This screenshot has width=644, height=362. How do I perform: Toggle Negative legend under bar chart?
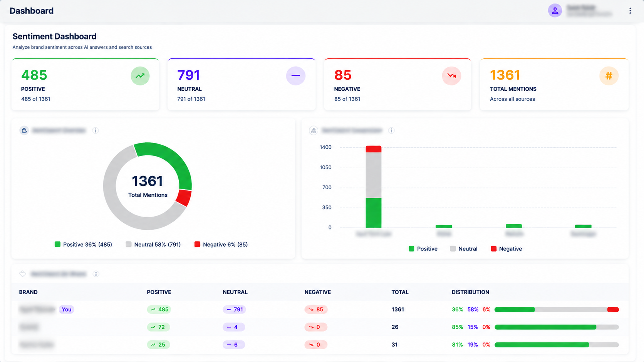coord(506,249)
